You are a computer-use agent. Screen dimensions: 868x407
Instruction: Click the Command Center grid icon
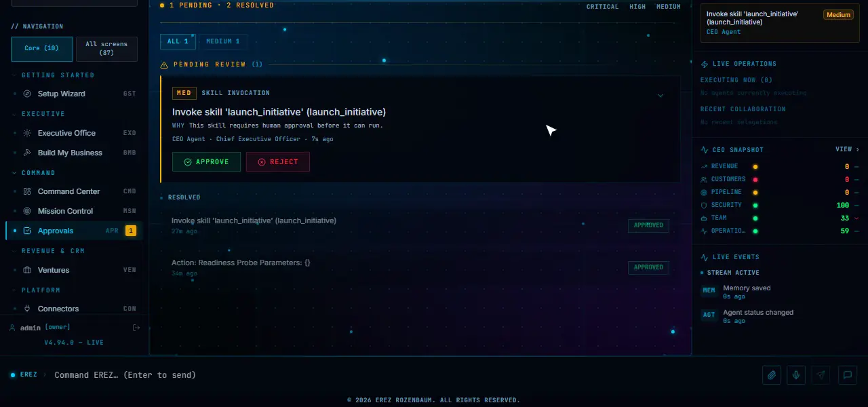click(27, 191)
